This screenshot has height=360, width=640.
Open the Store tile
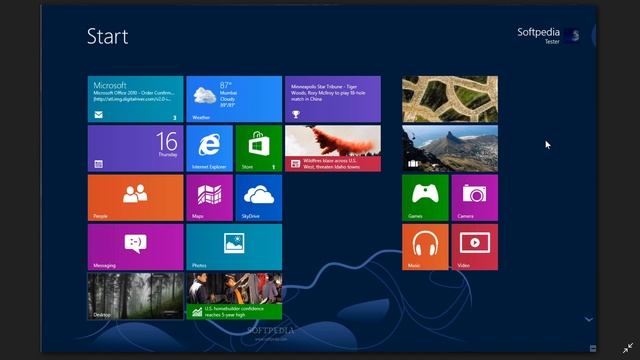259,149
